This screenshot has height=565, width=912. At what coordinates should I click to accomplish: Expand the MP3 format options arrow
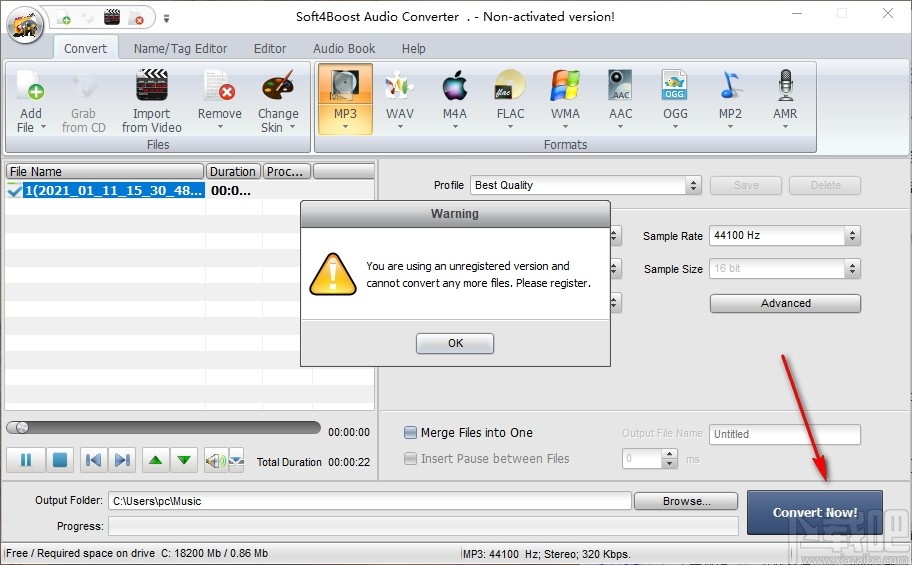coord(345,127)
